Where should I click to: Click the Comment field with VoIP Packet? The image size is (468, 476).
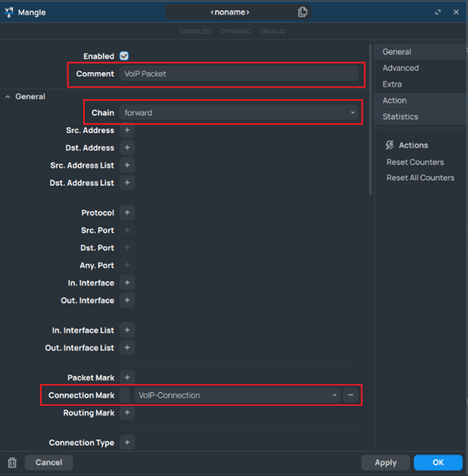coord(238,74)
